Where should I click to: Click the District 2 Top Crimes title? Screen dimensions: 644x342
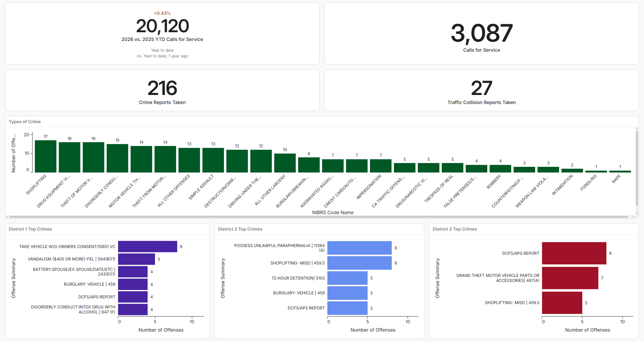point(240,229)
